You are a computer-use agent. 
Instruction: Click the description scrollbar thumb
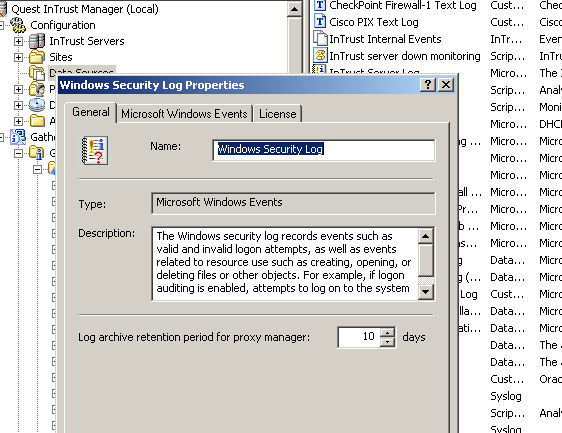[x=425, y=260]
